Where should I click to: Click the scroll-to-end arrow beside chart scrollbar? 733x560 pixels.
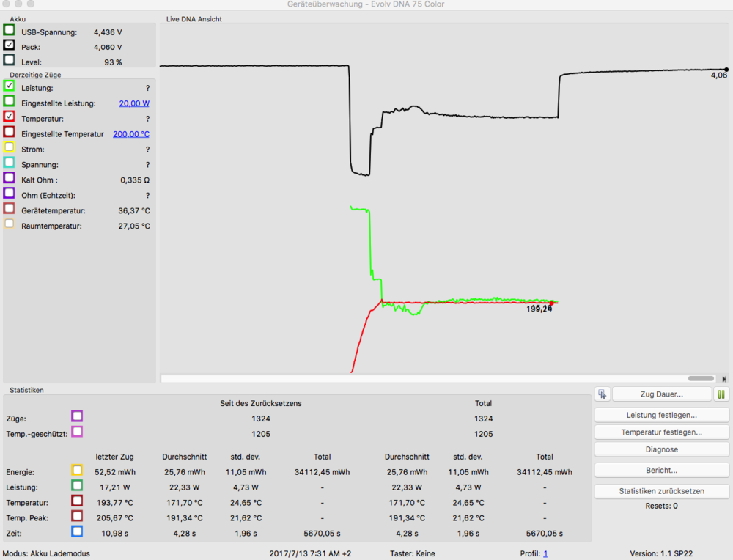coord(724,379)
